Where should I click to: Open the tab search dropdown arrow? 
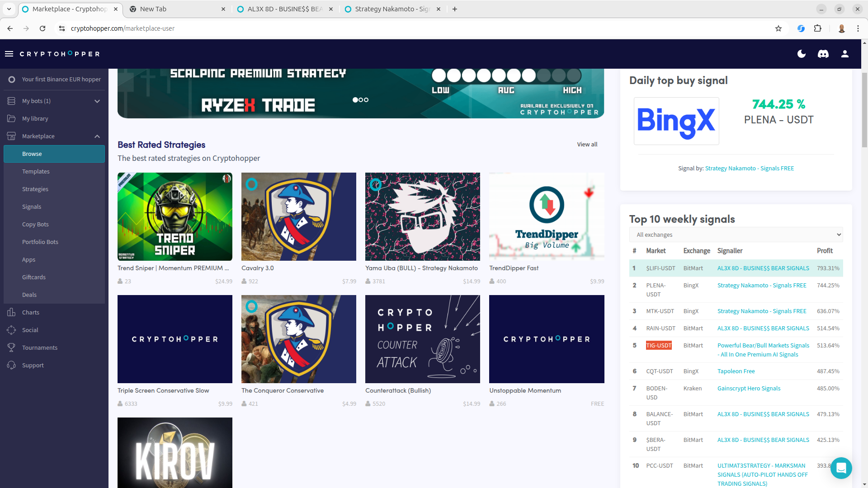point(9,9)
